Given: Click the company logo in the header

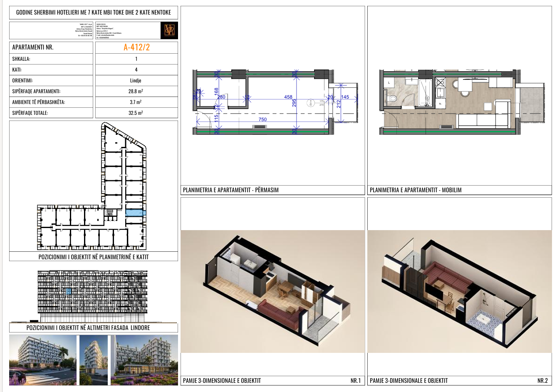Looking at the screenshot, I should coord(169,30).
